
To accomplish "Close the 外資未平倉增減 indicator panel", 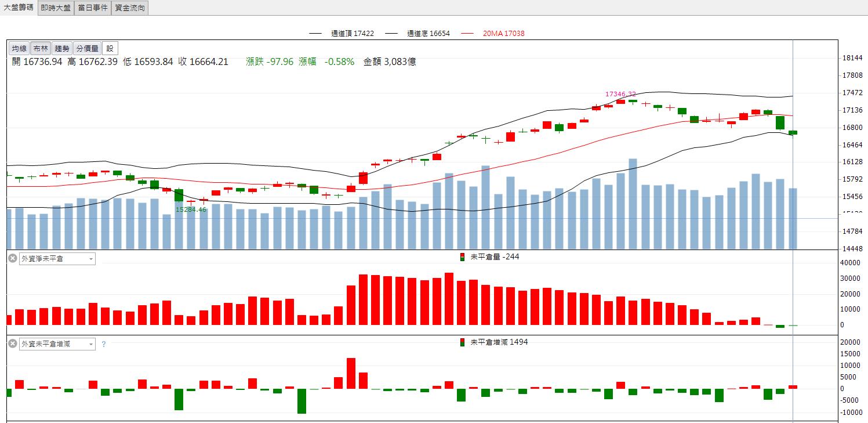I will click(13, 344).
